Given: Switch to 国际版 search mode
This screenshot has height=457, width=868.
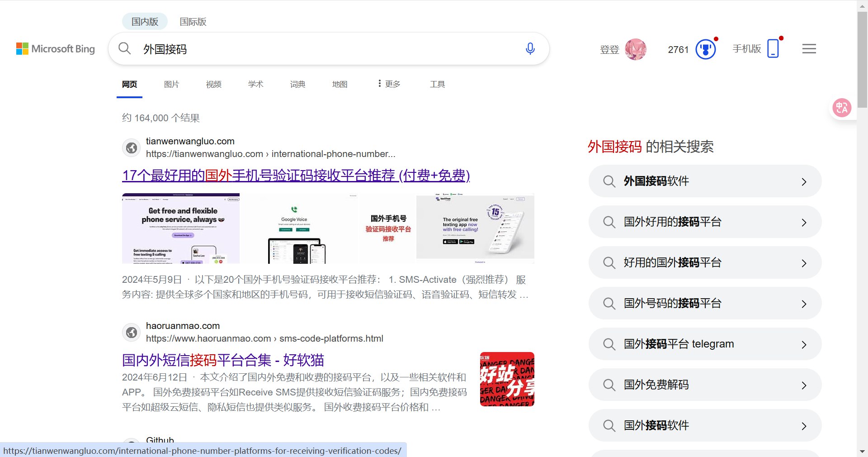Looking at the screenshot, I should coord(193,21).
